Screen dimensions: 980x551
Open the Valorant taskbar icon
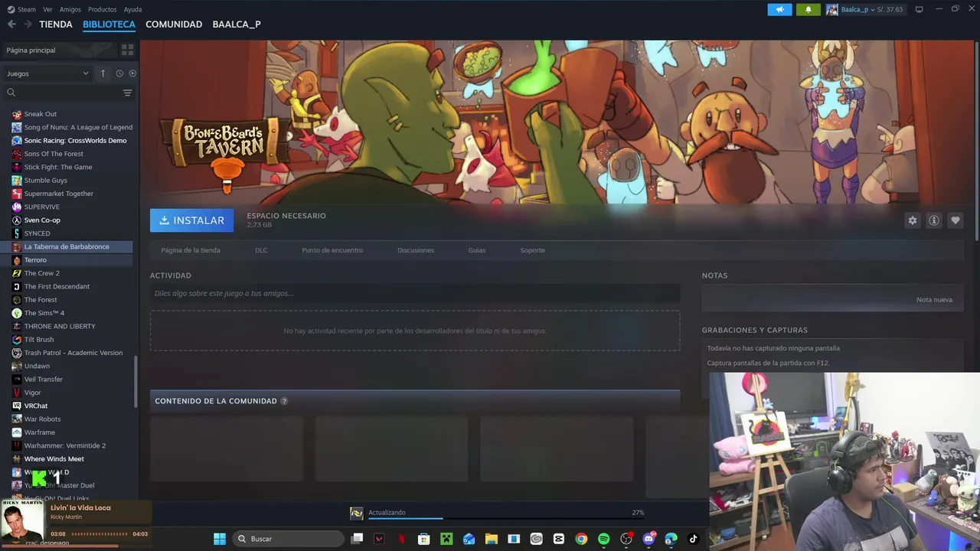[x=379, y=539]
